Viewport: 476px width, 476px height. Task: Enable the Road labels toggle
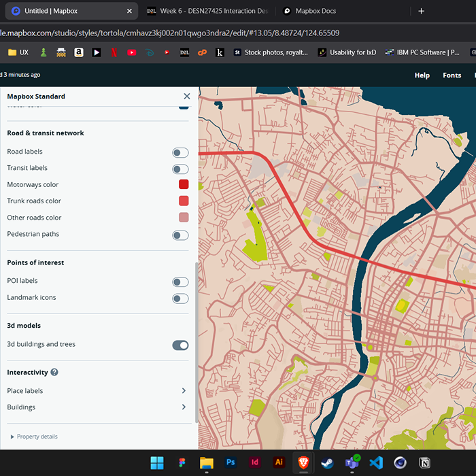[180, 152]
